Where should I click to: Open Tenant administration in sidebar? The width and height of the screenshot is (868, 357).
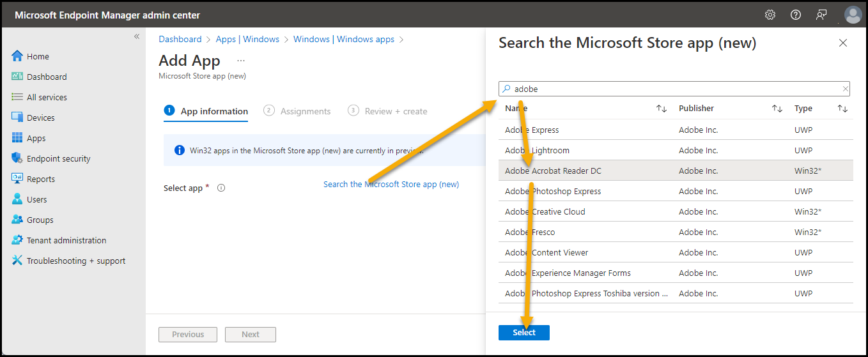66,240
